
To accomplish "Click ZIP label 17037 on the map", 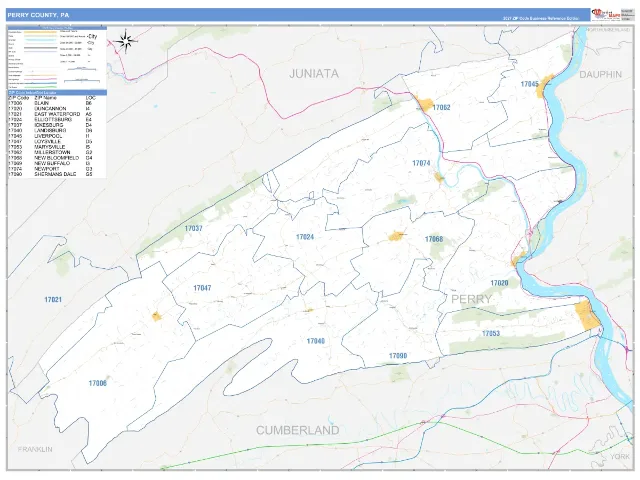I will [193, 229].
